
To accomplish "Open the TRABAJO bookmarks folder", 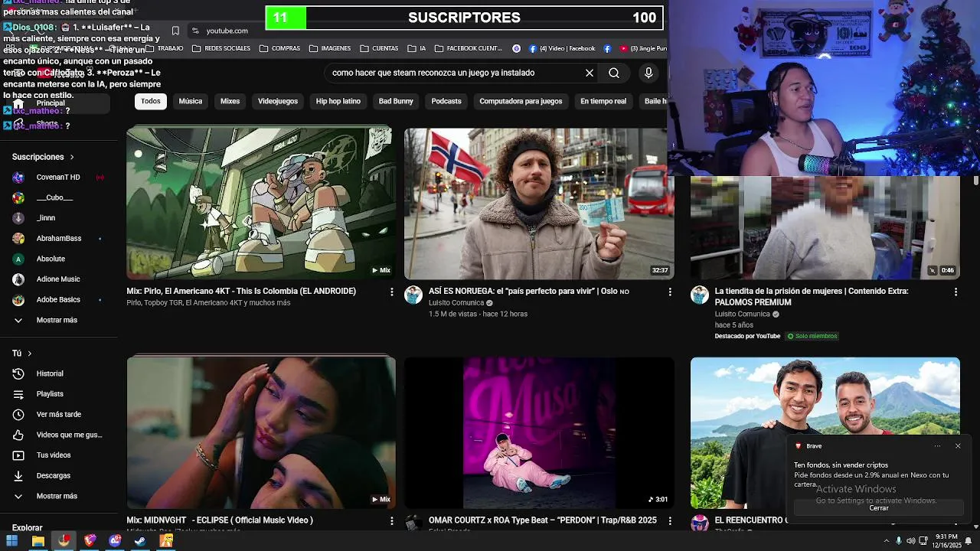I will [x=164, y=48].
